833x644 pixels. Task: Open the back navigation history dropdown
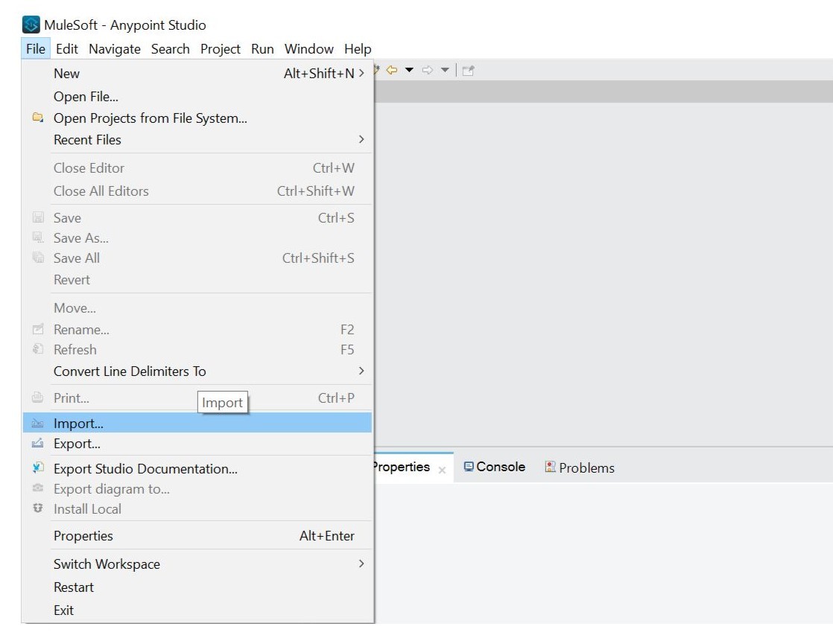pos(408,69)
